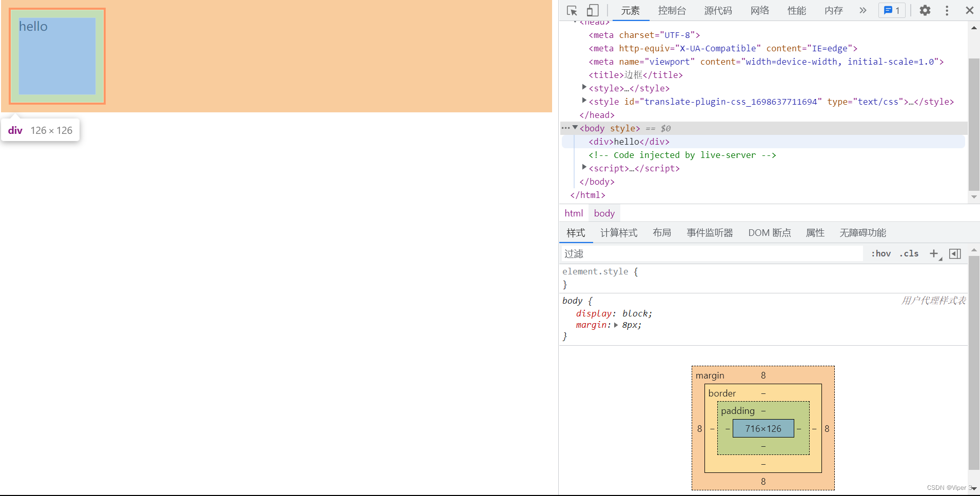
Task: Switch to the 性能 tab
Action: point(796,11)
